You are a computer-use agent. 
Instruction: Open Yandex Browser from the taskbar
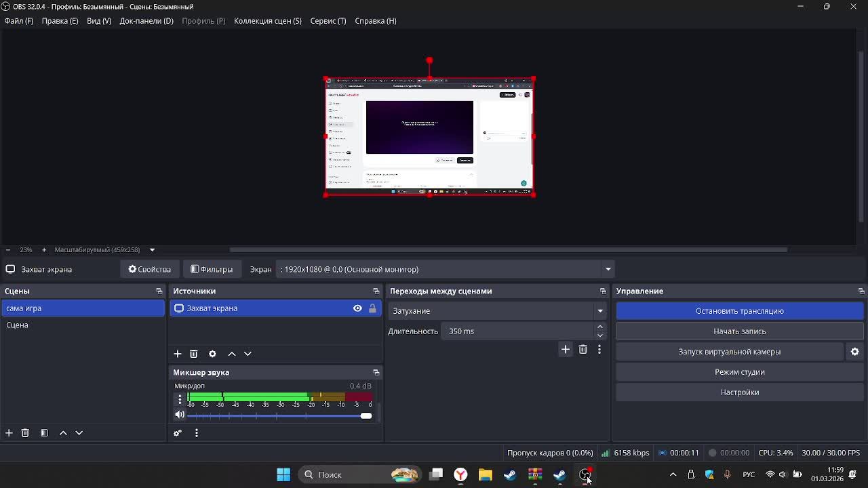(x=460, y=474)
